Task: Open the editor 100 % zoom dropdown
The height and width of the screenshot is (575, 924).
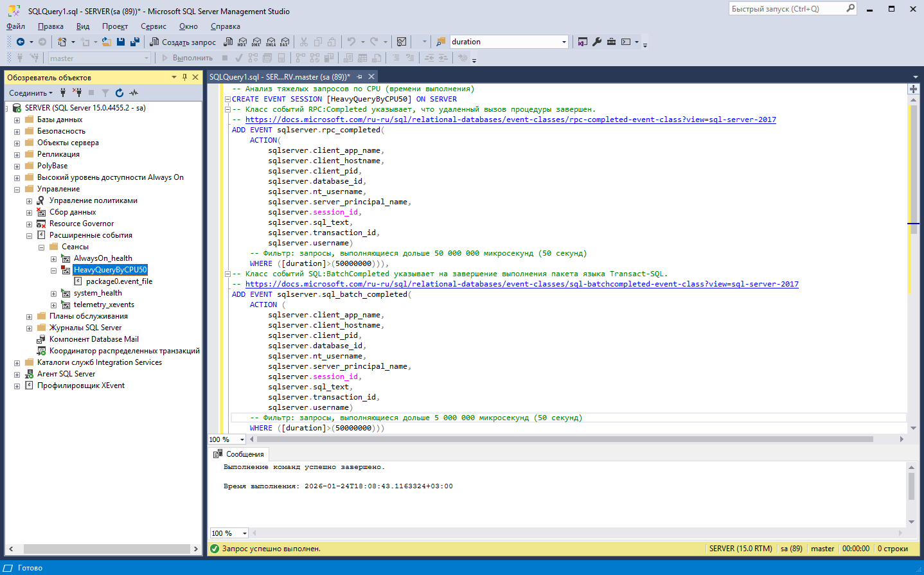Action: coord(242,440)
